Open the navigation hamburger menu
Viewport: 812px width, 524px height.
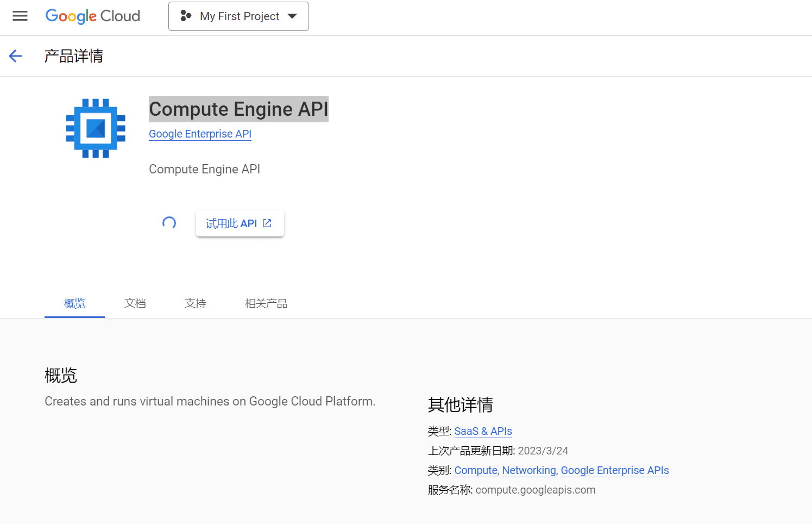(20, 16)
